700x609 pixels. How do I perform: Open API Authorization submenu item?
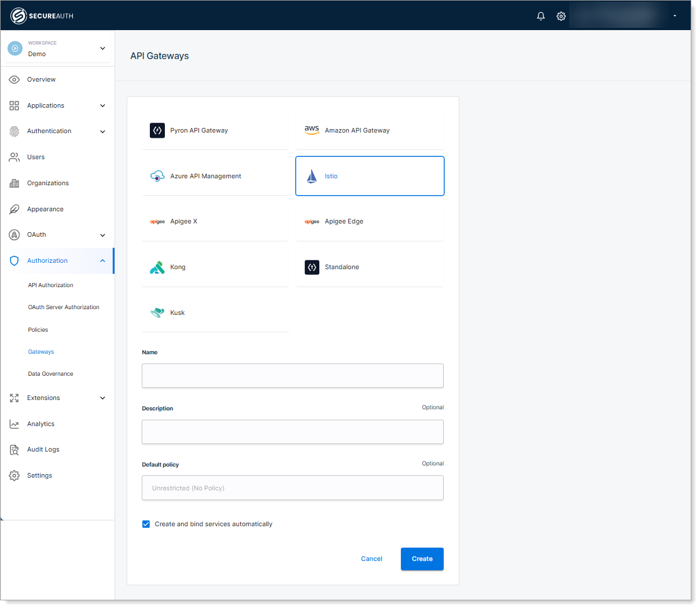click(51, 285)
